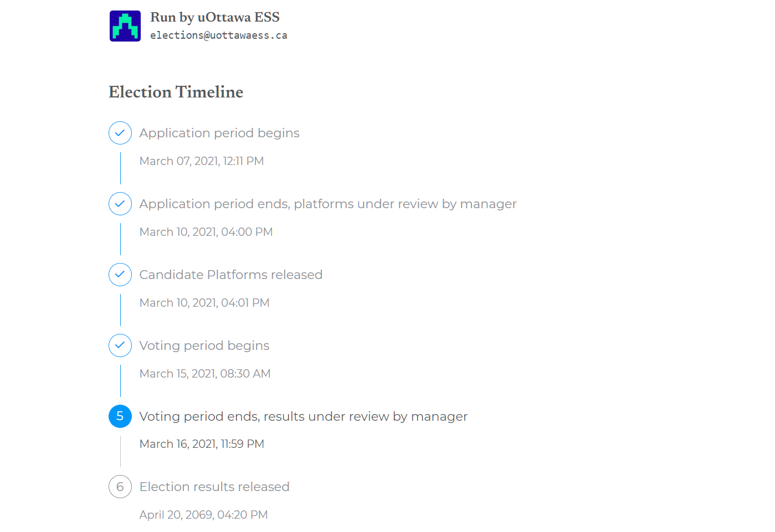Click checkmark icon for Application period begins
Image resolution: width=775 pixels, height=532 pixels.
pos(120,133)
